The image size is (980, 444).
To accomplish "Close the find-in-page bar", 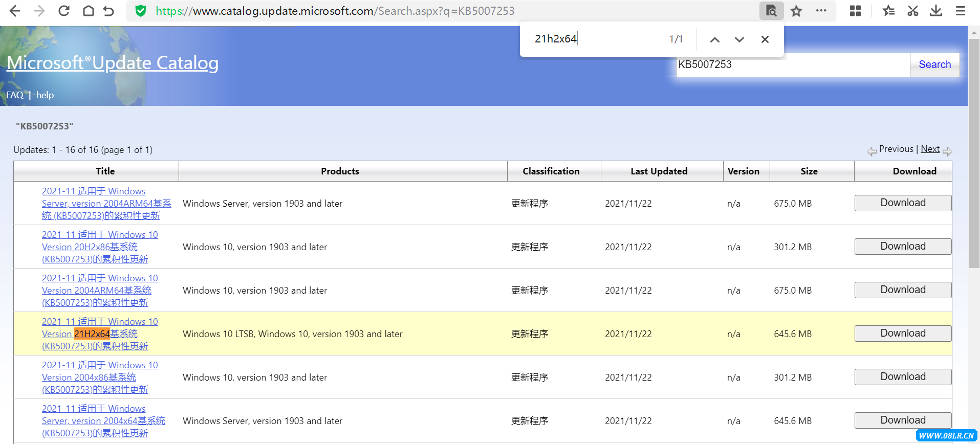I will click(765, 39).
